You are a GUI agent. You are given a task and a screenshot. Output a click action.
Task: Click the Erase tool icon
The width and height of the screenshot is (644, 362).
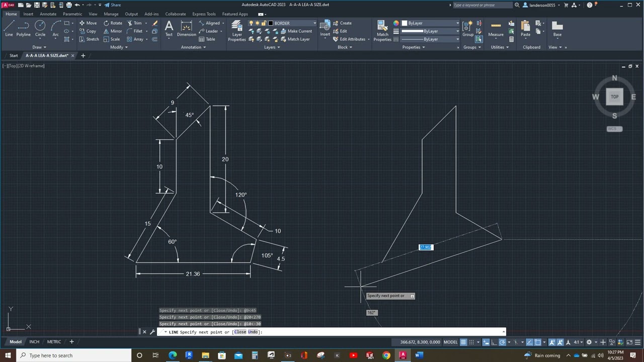[x=154, y=23]
